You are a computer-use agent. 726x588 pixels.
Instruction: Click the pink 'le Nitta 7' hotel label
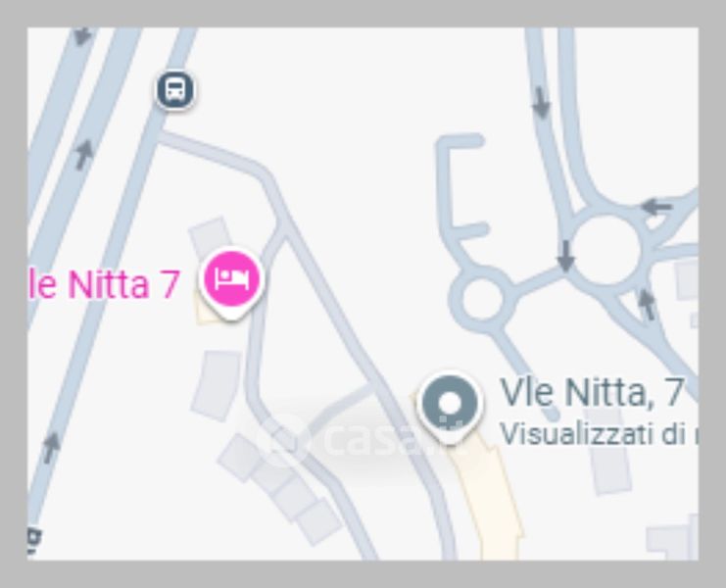(x=103, y=284)
